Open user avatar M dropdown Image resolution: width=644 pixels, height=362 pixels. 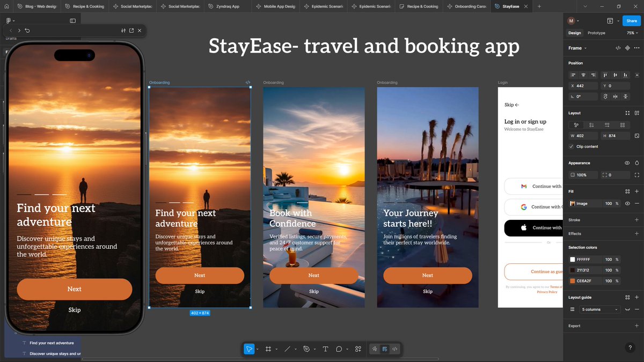click(x=574, y=21)
